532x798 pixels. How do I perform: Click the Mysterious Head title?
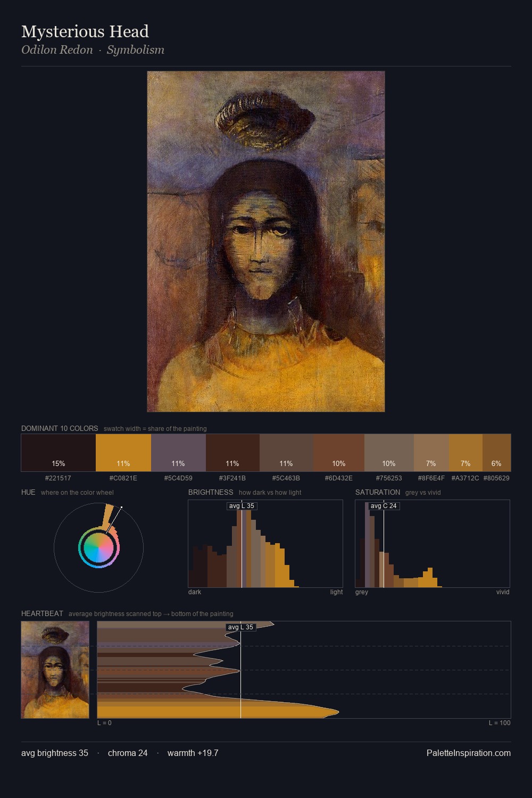[85, 32]
